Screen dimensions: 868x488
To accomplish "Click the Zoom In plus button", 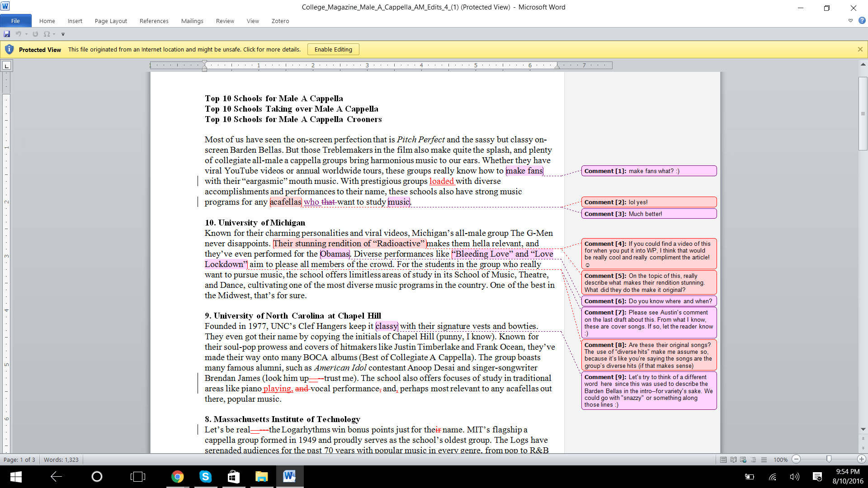I will tap(862, 459).
